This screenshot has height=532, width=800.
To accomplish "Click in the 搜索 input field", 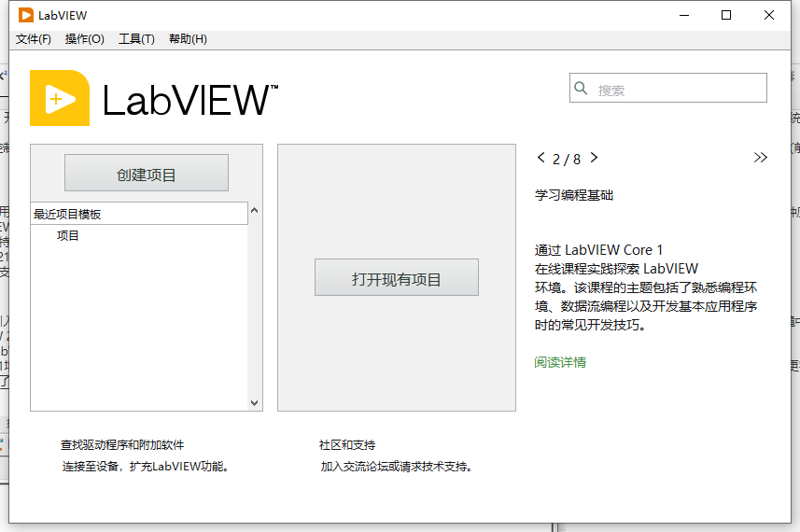I will [667, 88].
